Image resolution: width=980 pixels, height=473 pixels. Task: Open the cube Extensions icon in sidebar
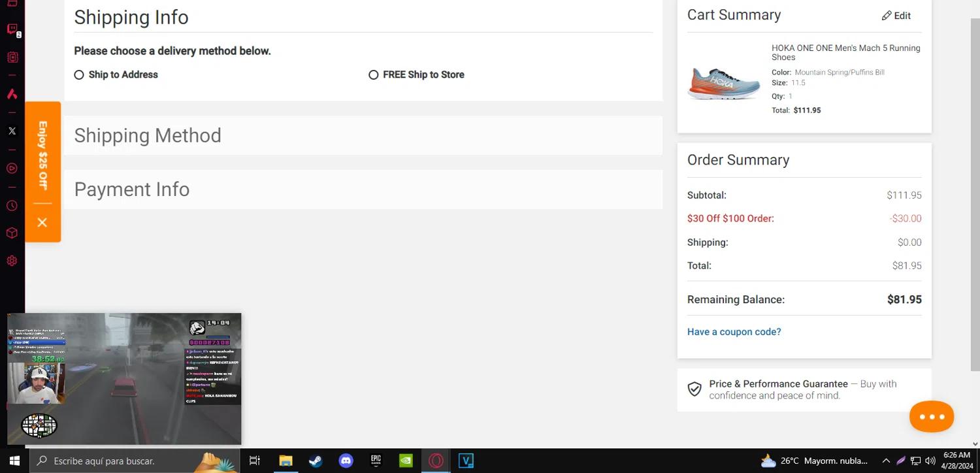pyautogui.click(x=12, y=233)
